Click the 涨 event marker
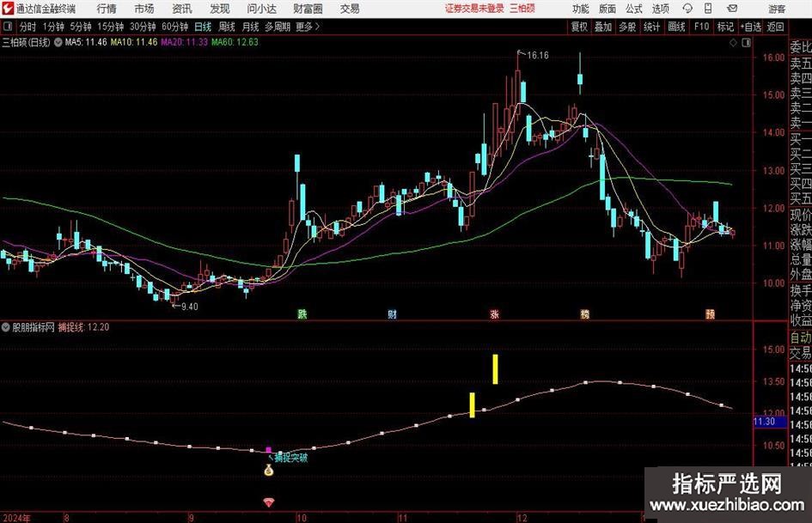 (495, 313)
